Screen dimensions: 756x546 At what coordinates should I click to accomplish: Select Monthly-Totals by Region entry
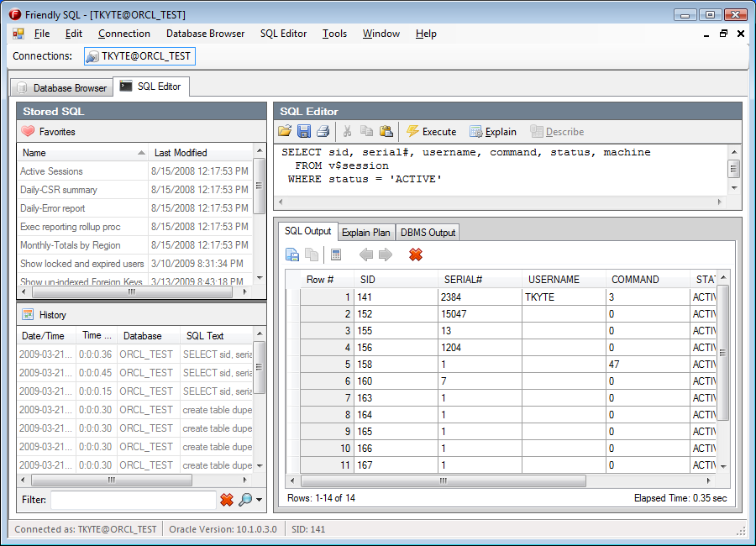134,245
